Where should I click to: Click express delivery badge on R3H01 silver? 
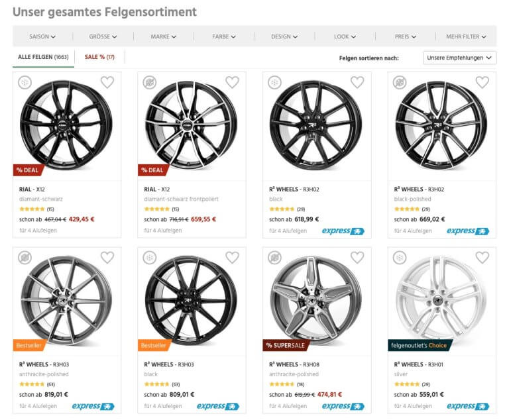pyautogui.click(x=467, y=406)
